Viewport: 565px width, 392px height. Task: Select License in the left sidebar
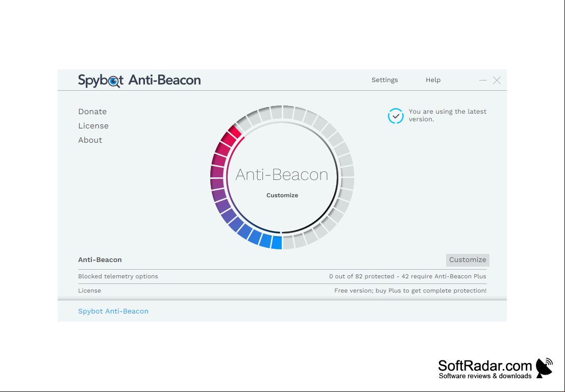tap(93, 126)
